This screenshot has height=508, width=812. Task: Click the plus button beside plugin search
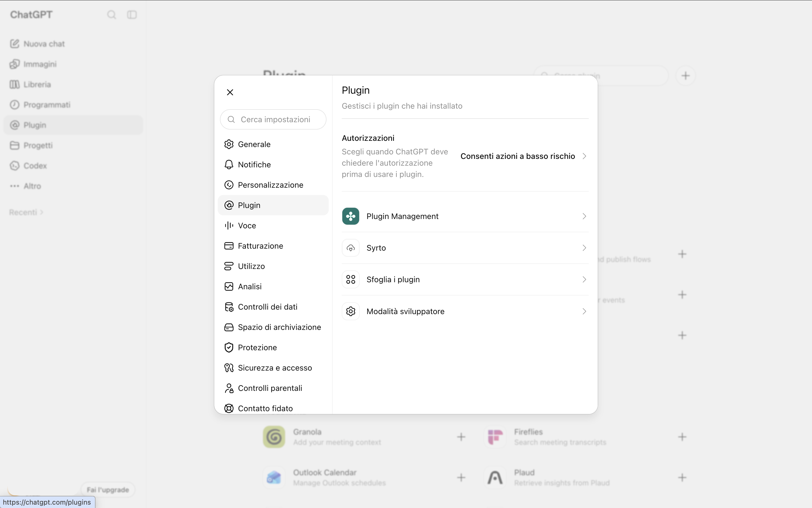685,76
